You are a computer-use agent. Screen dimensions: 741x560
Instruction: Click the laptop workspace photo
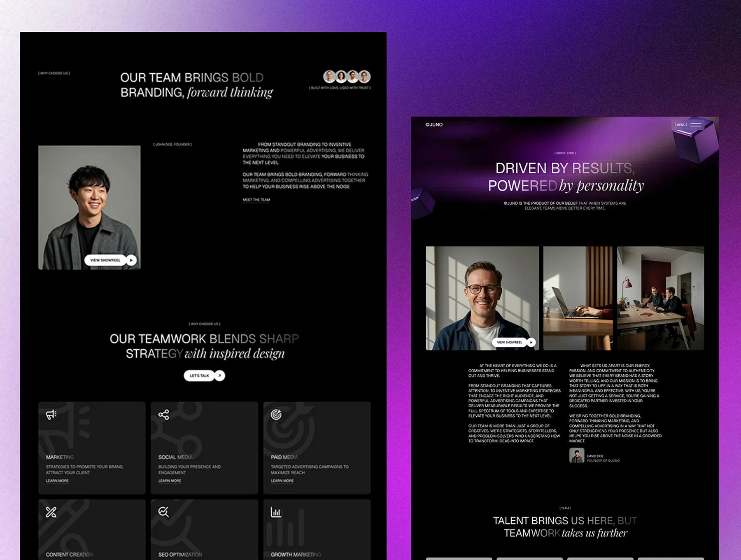578,299
